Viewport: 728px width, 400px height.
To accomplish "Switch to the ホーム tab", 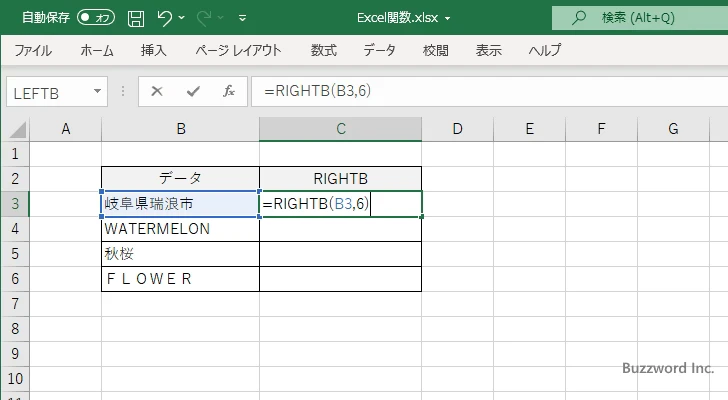I will 97,50.
